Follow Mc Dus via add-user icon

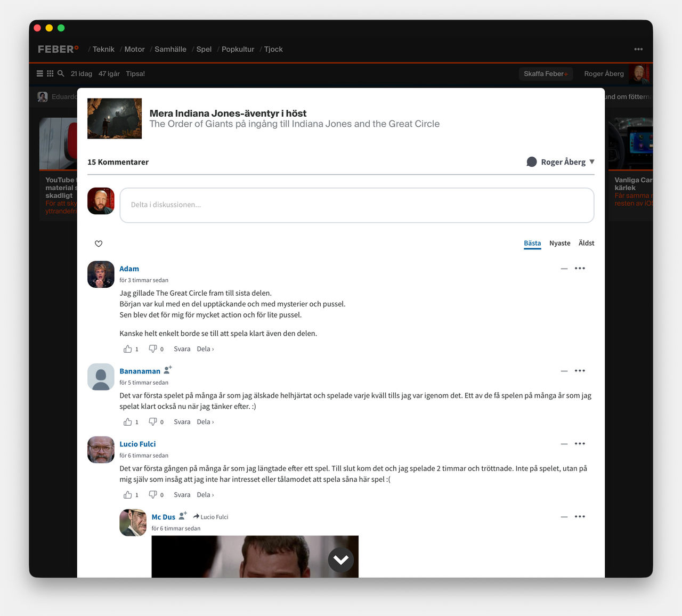[x=183, y=515]
